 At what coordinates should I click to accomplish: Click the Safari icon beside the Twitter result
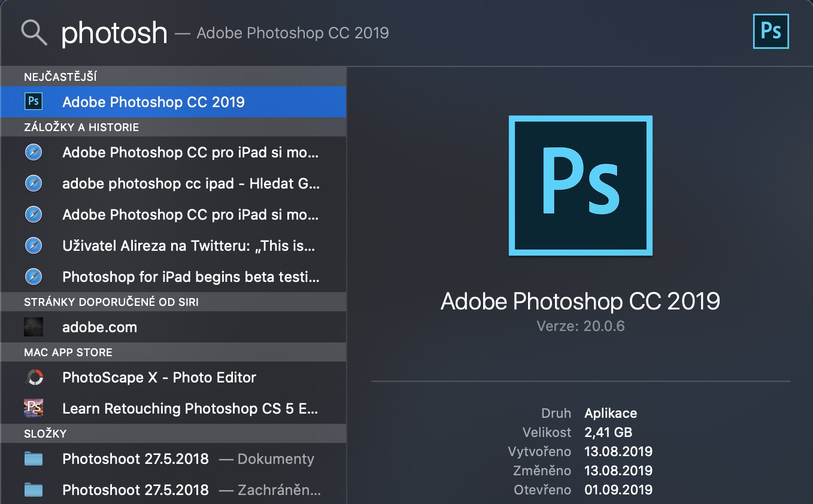point(34,245)
